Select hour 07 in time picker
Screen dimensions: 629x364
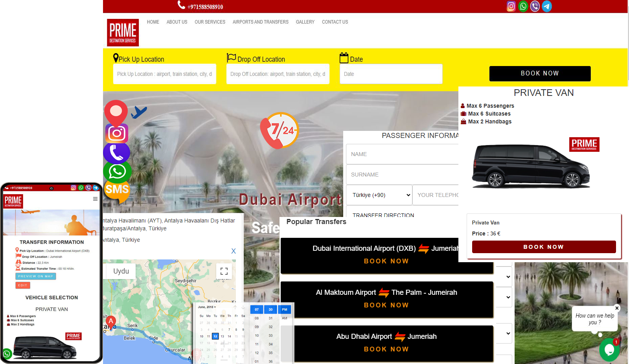[257, 309]
